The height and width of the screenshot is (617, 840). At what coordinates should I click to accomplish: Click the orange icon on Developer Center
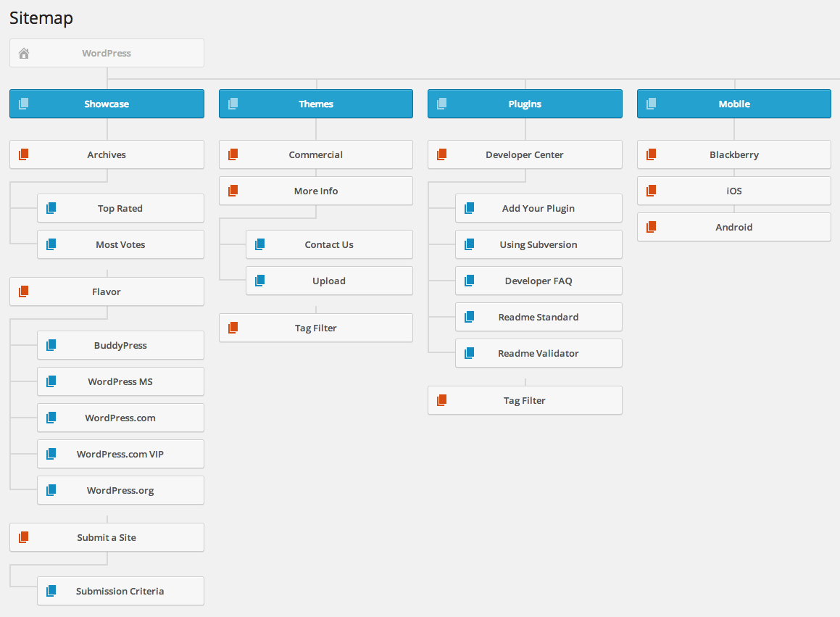coord(442,154)
